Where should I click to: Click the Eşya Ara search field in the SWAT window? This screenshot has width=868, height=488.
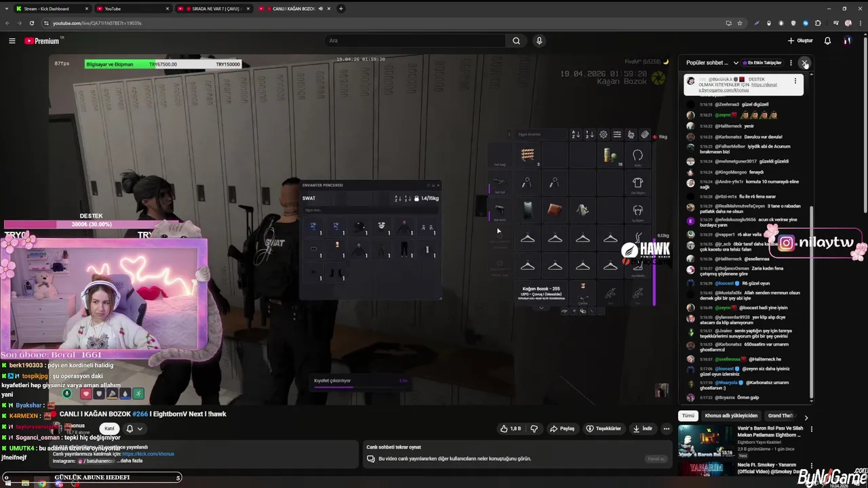click(370, 210)
